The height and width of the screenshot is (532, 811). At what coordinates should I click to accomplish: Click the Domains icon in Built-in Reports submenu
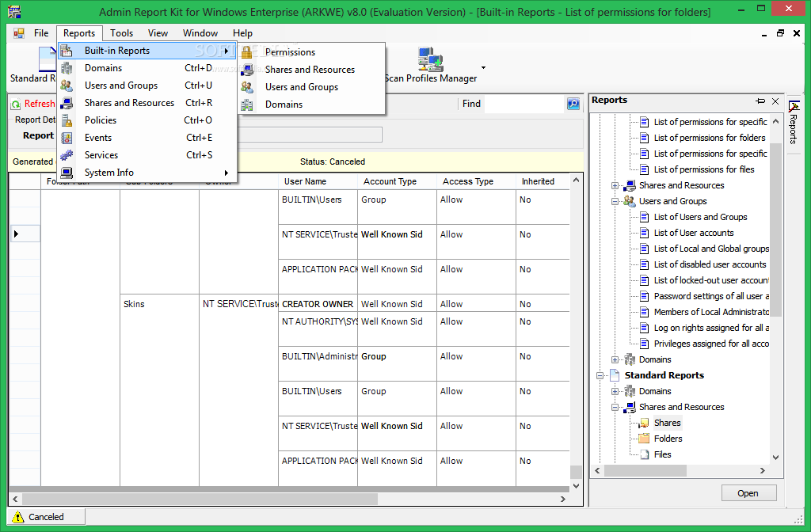click(247, 104)
